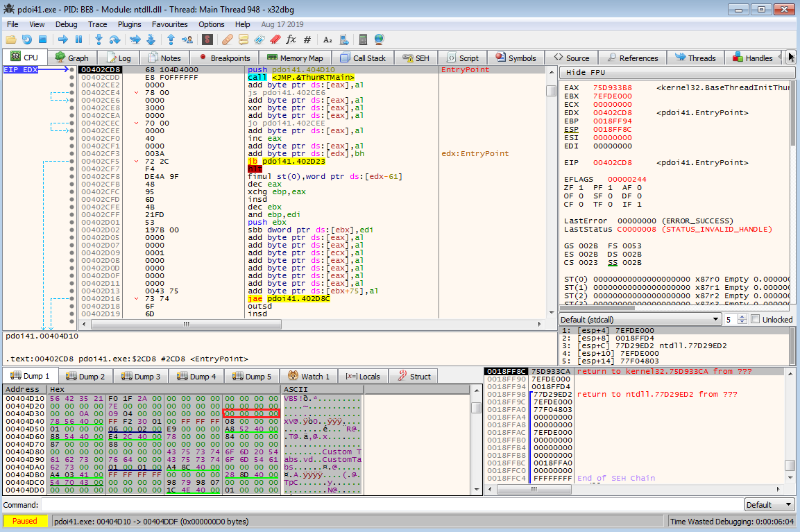800x532 pixels.
Task: Toggle the Unlocked checkbox
Action: coord(755,319)
